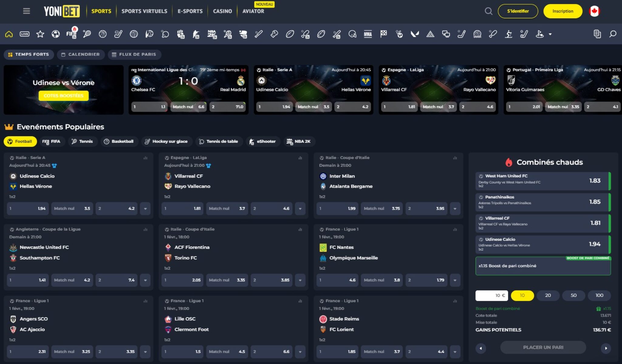Select the tennis racket icon in sports bar
622x364 pixels.
87,34
